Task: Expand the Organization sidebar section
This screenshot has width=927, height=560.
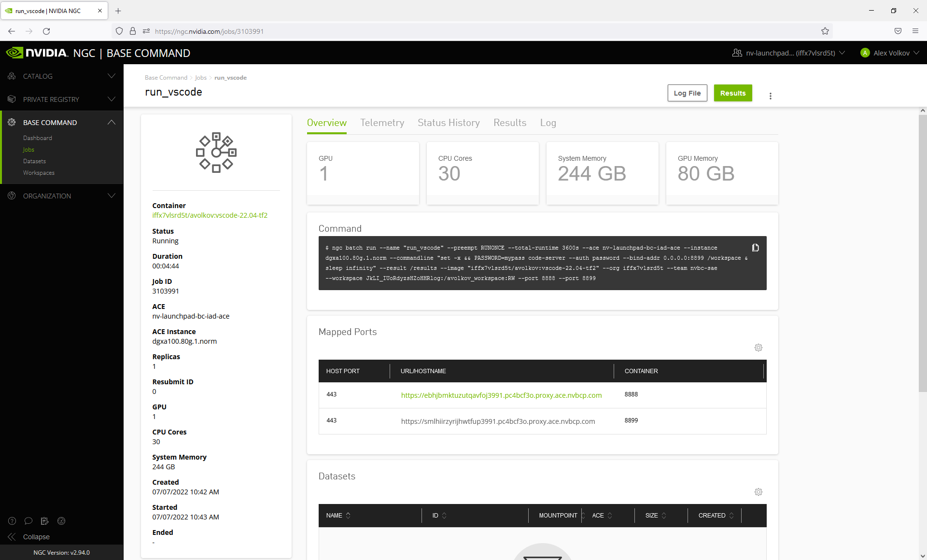Action: point(112,196)
